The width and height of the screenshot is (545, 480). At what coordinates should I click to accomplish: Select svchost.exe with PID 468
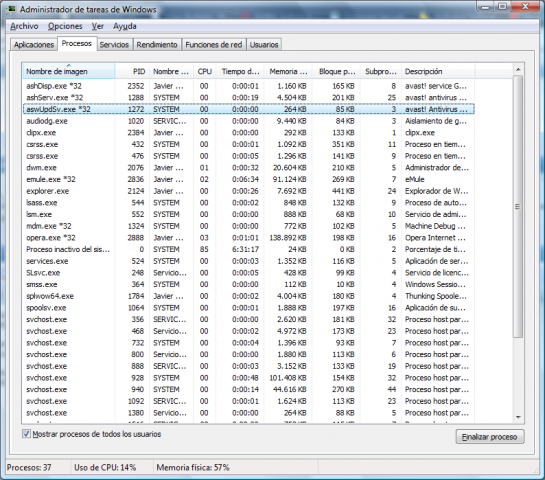pyautogui.click(x=249, y=331)
